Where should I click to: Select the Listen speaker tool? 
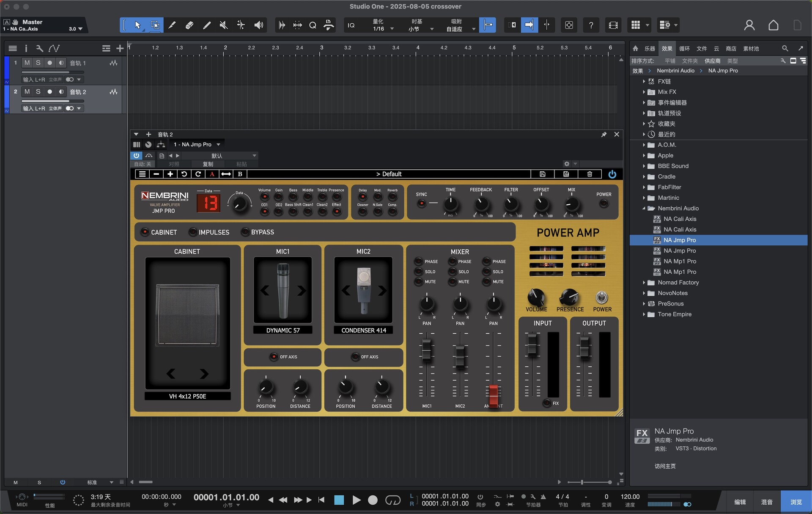click(258, 25)
